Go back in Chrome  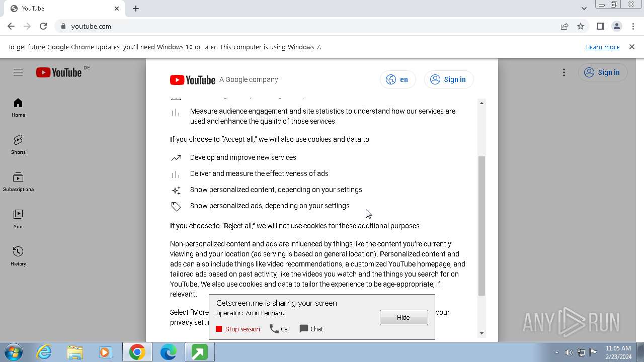coord(11,26)
